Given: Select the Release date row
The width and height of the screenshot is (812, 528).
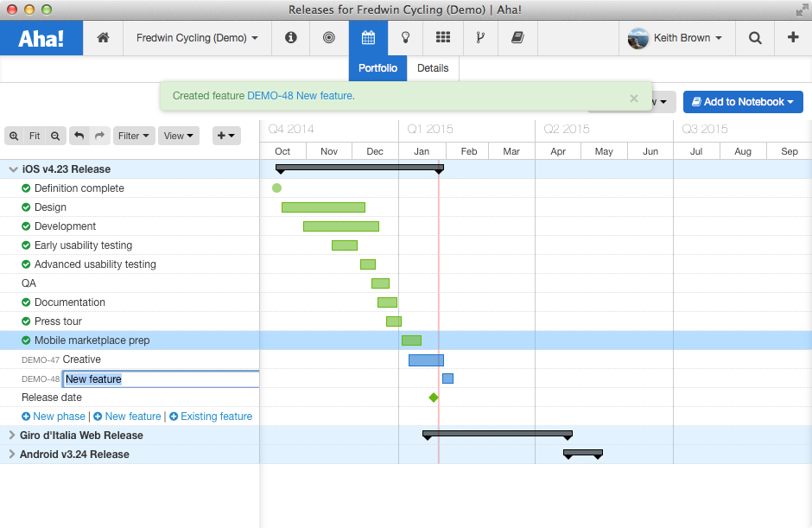Looking at the screenshot, I should 130,398.
